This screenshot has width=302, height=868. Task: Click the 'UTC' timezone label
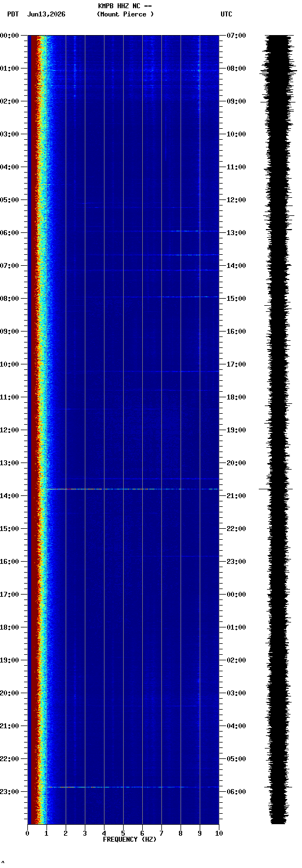(226, 14)
